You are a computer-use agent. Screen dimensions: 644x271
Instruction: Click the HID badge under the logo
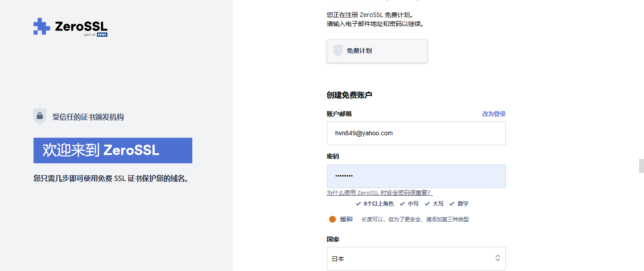[x=102, y=34]
